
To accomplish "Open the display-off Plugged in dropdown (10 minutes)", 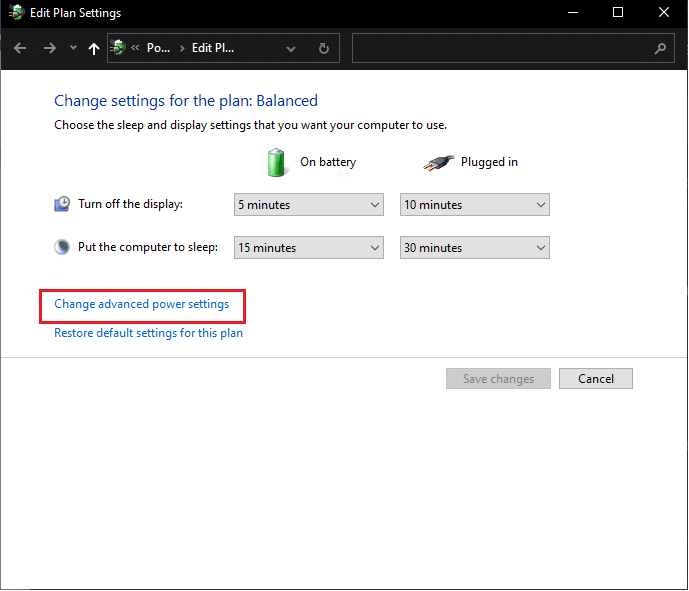I will click(475, 205).
